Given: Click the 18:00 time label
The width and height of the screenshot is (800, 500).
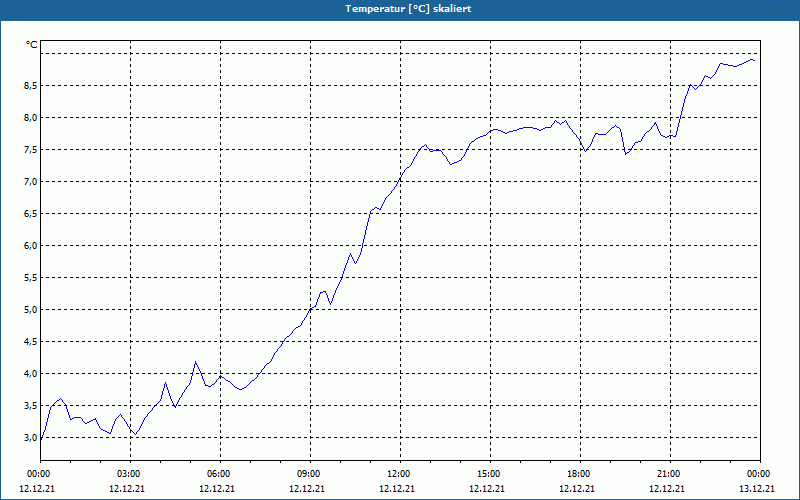Looking at the screenshot, I should tap(579, 474).
